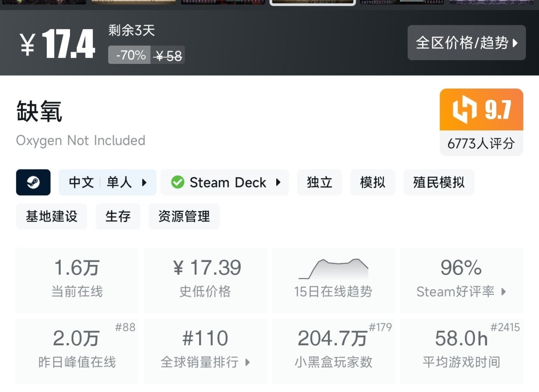Viewport: 539px width, 392px height.
Task: Click the highlighted screenshot thumbnail at top
Action: [312, 2]
